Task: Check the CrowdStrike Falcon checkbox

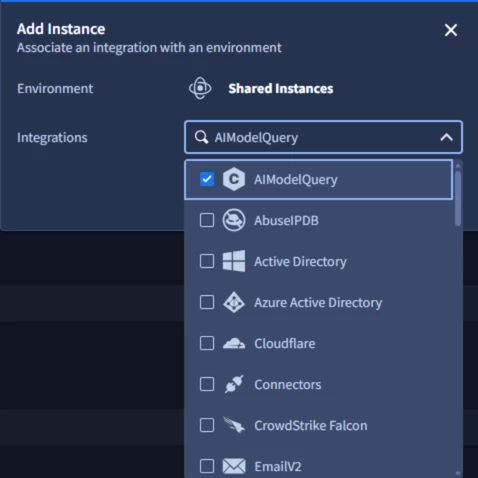Action: pos(207,425)
